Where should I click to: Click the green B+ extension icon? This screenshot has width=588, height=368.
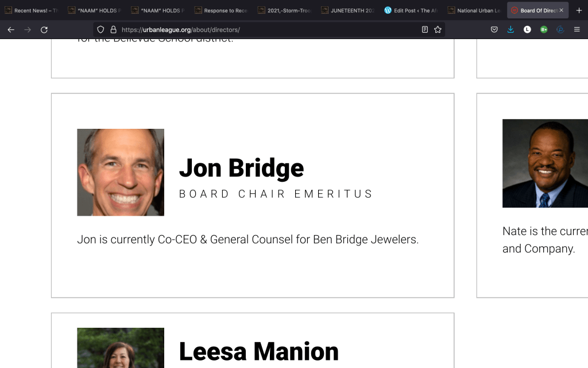pos(544,30)
